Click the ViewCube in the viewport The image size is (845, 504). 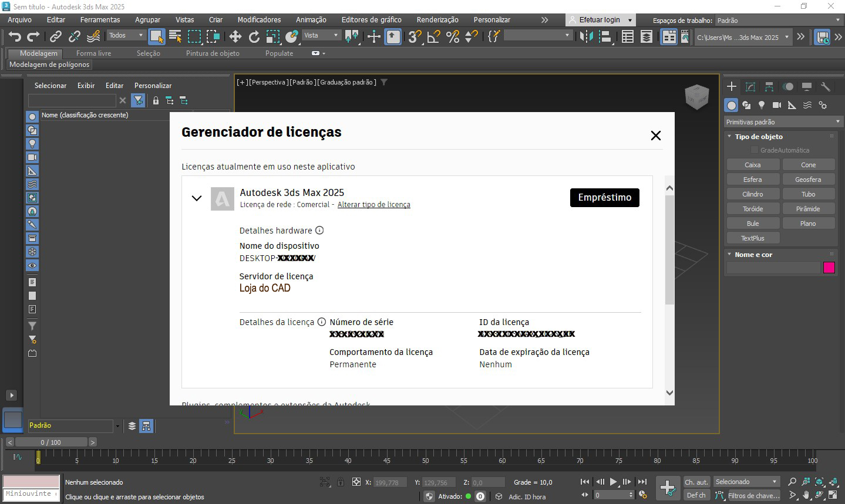coord(697,97)
